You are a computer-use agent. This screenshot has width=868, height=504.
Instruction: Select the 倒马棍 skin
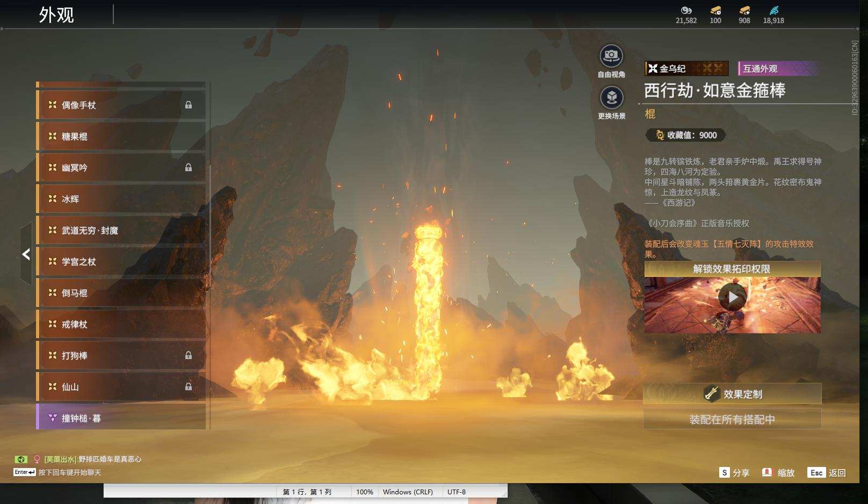[121, 293]
